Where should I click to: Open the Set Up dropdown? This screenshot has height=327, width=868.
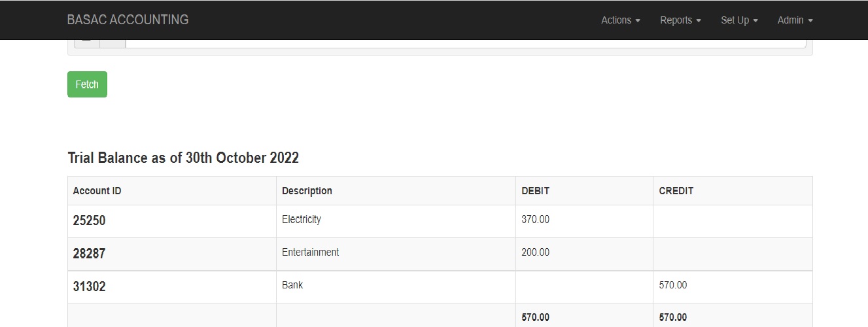(x=739, y=20)
